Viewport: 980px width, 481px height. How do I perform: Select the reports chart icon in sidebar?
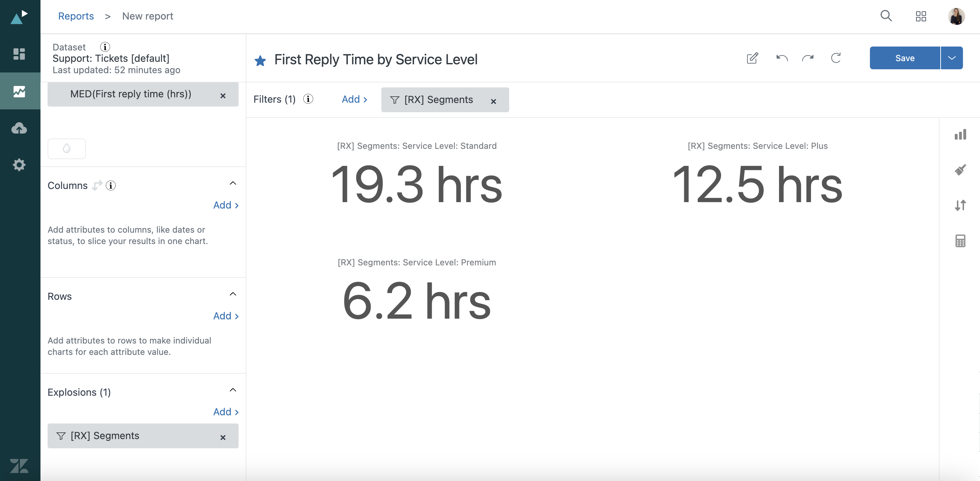pos(19,91)
